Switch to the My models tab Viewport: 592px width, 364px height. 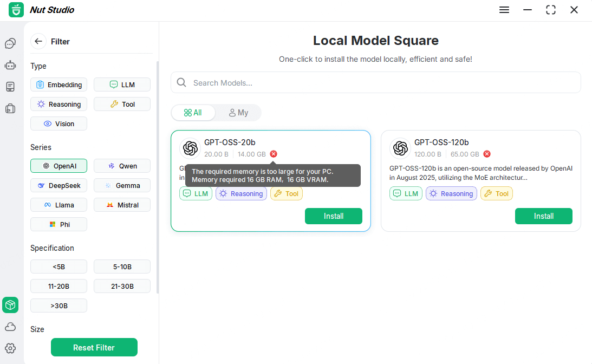click(238, 113)
